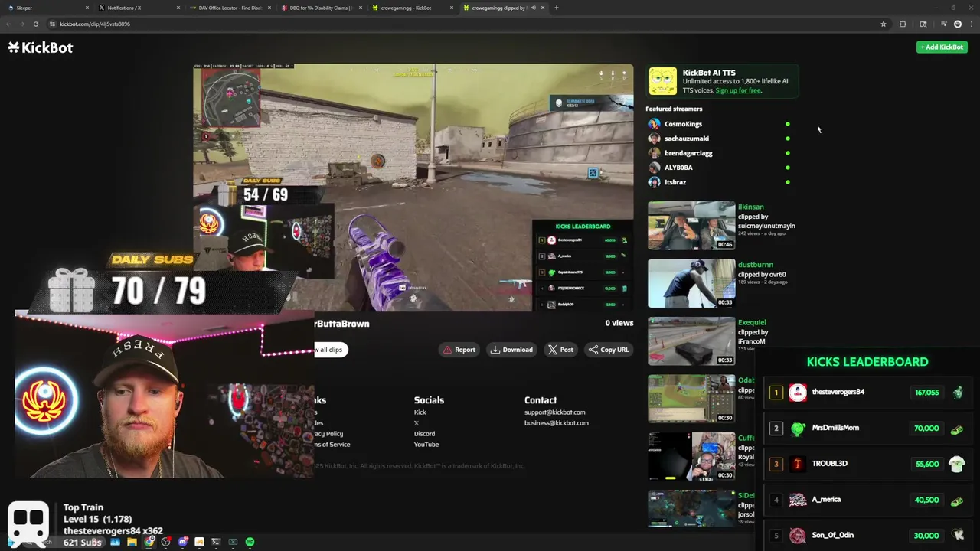
Task: Open the Exequiel clip thumbnail
Action: click(x=692, y=341)
